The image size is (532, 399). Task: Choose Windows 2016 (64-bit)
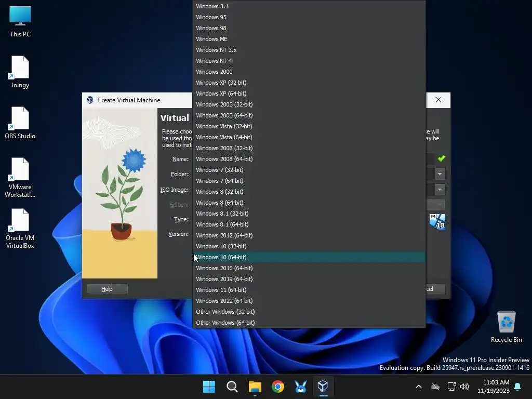click(x=309, y=268)
